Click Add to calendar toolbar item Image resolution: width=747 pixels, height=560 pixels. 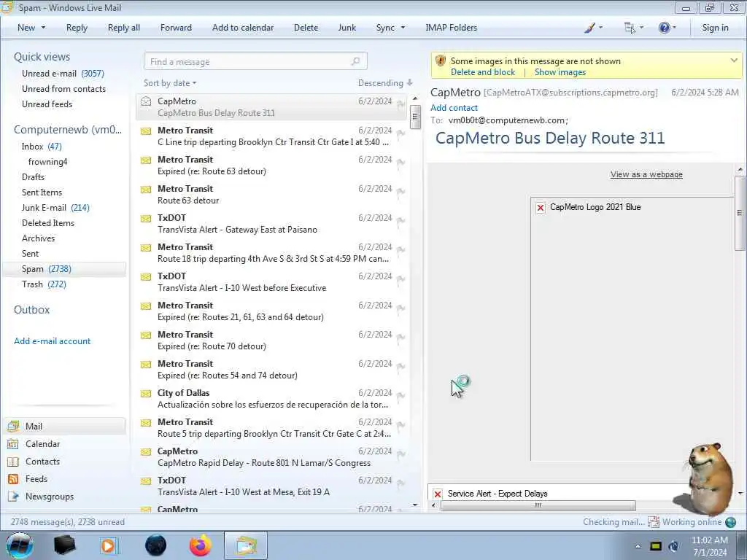point(243,28)
